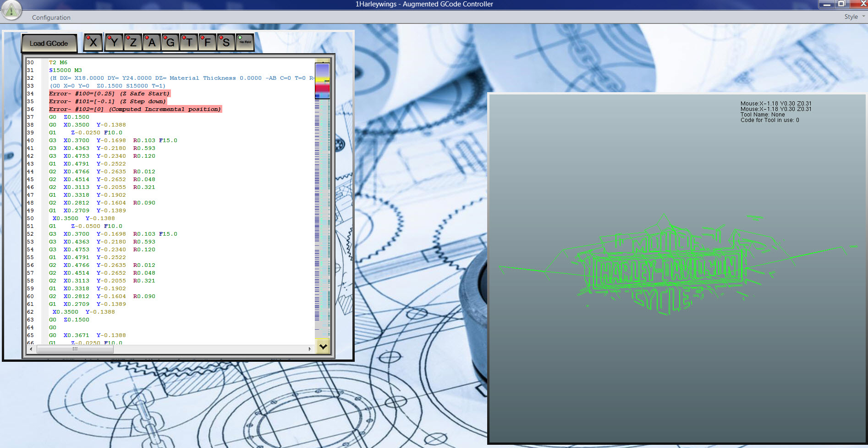Click the horizontal scrollbar right arrow

[310, 349]
